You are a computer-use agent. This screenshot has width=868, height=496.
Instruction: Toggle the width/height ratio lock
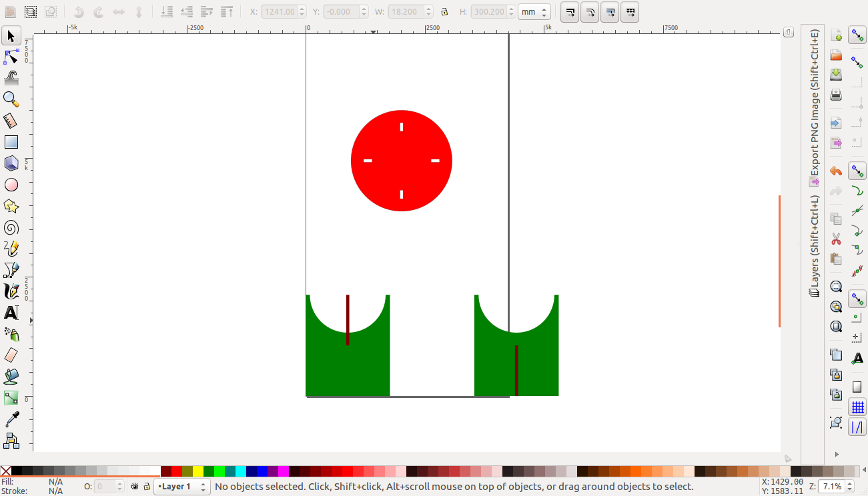tap(444, 12)
